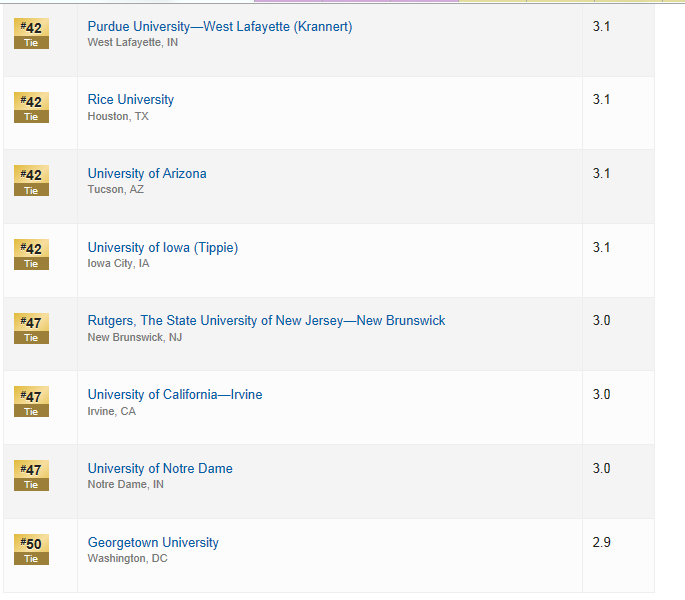Click the #47 Tie badge beside UC Irvine
This screenshot has height=600, width=685.
click(x=31, y=402)
